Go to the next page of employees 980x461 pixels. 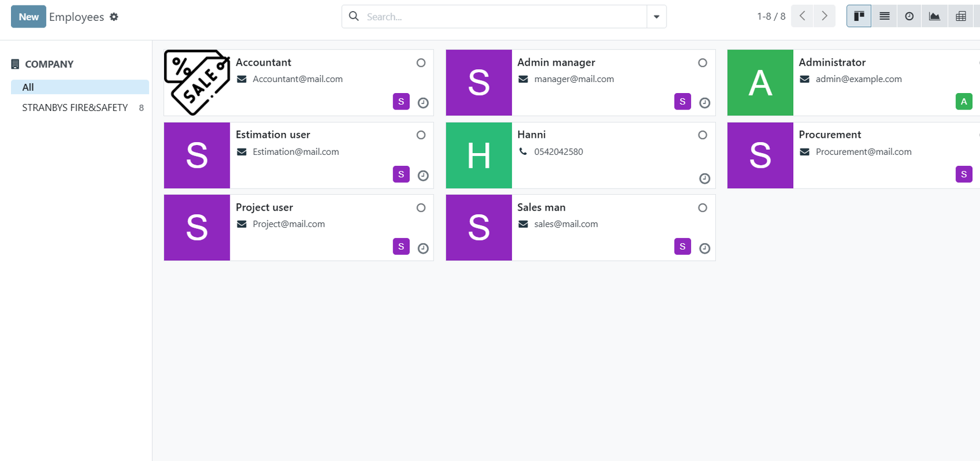824,17
